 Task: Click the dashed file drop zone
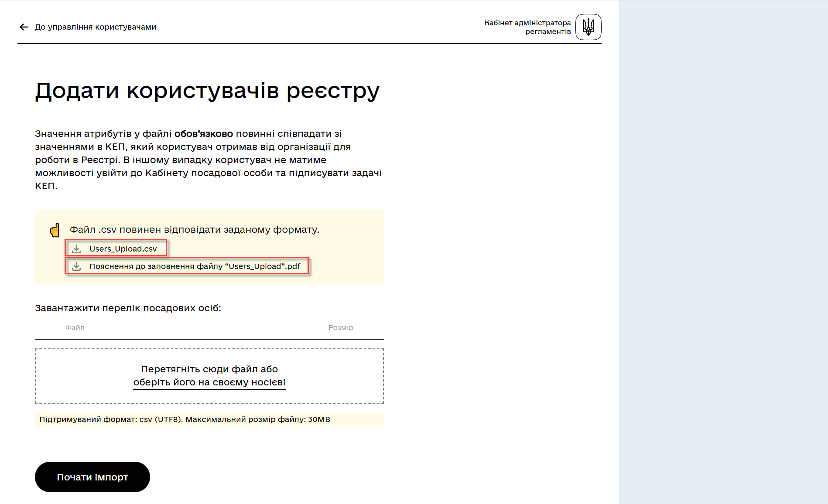[x=209, y=376]
